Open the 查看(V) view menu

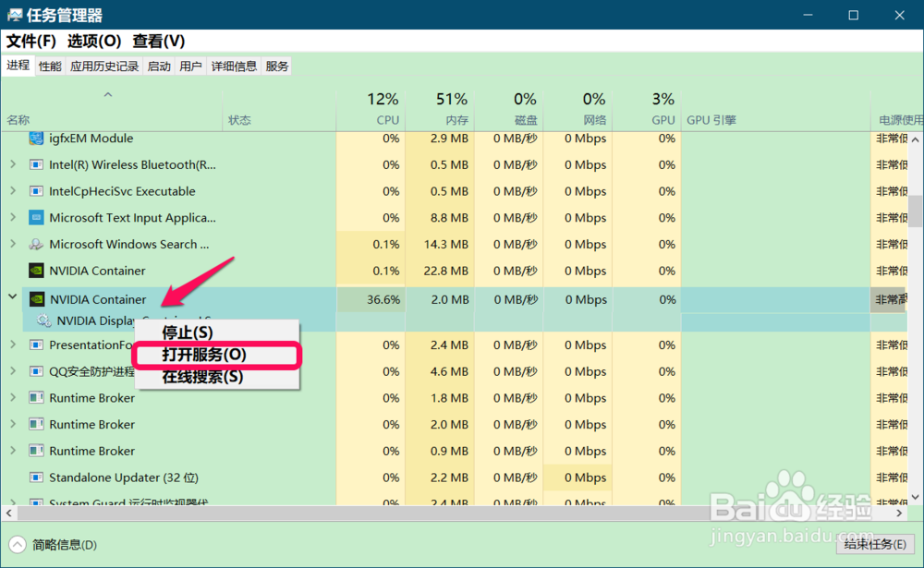pos(156,41)
